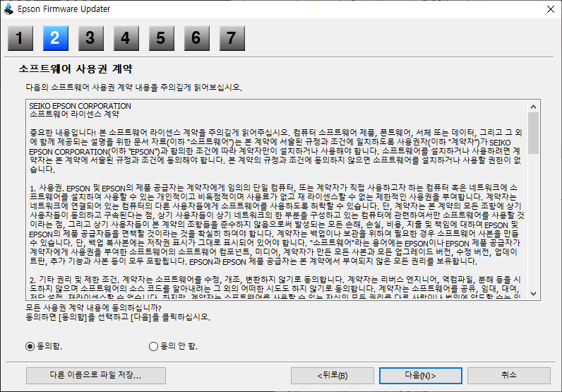Click the 소프트웨어 라이센스 계약 line

(x=74, y=114)
